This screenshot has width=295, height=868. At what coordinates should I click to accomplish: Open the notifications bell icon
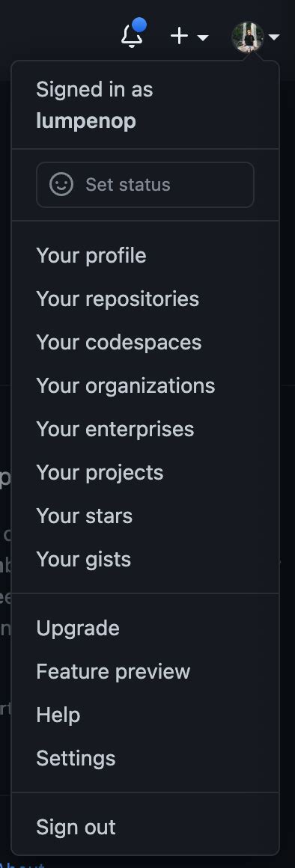[x=132, y=36]
